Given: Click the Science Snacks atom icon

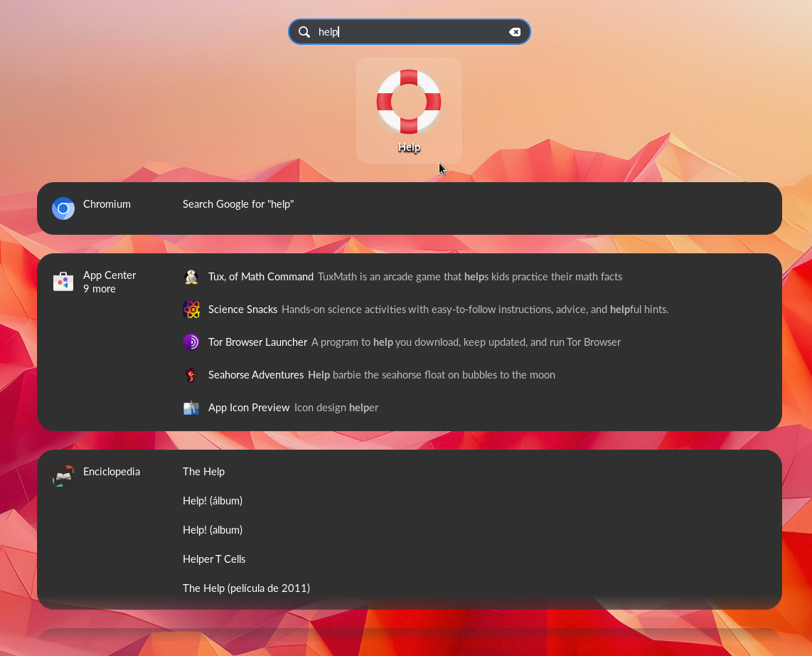Looking at the screenshot, I should click(191, 310).
